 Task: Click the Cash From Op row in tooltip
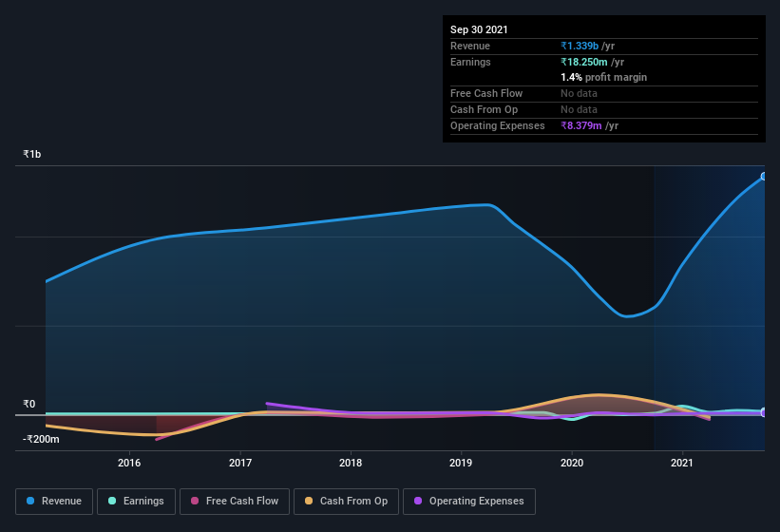coord(604,110)
